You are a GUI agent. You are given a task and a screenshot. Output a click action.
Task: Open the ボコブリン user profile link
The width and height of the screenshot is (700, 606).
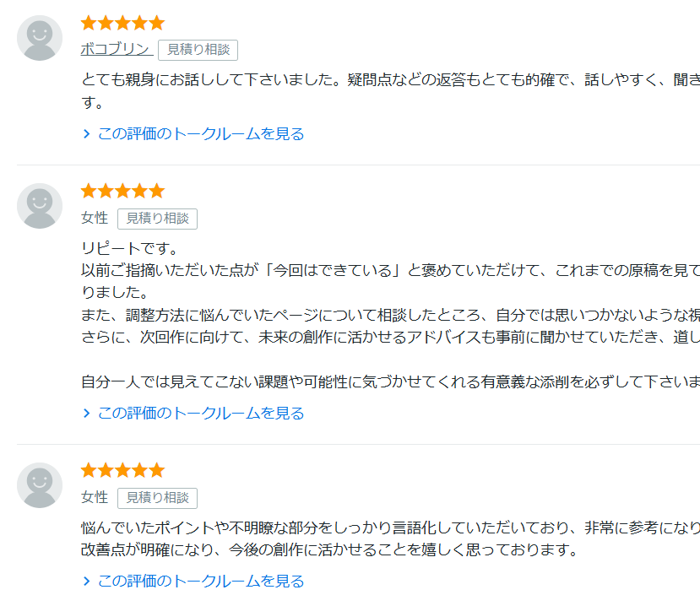point(116,50)
